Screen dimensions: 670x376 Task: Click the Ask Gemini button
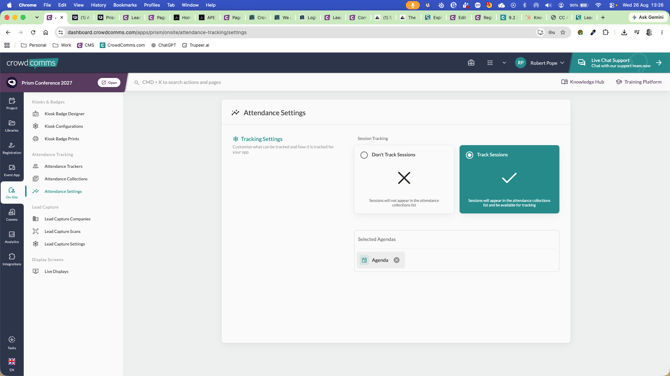click(x=647, y=17)
